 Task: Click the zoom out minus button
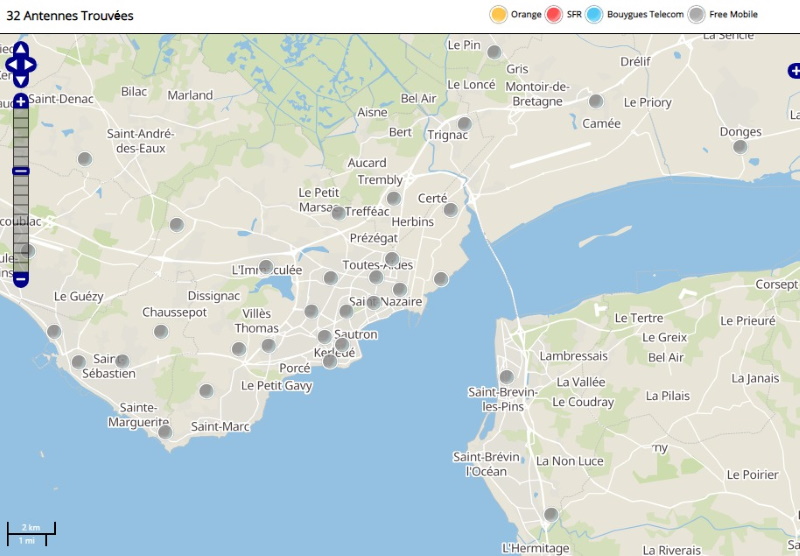point(20,279)
